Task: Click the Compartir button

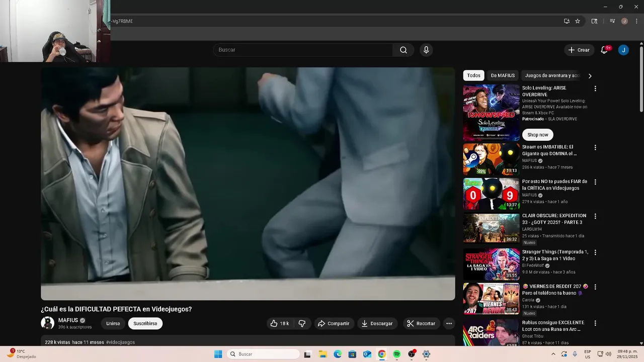Action: (x=334, y=323)
